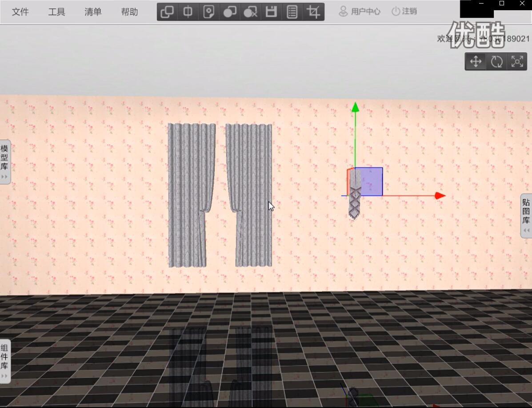Click the green Y-axis gizmo arrow
The height and width of the screenshot is (408, 532).
coord(355,107)
